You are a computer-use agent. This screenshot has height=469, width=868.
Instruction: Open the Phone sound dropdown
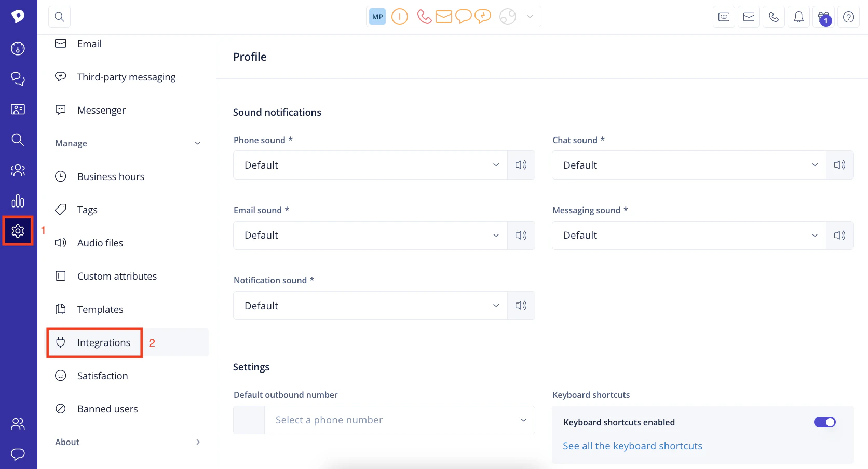(370, 165)
